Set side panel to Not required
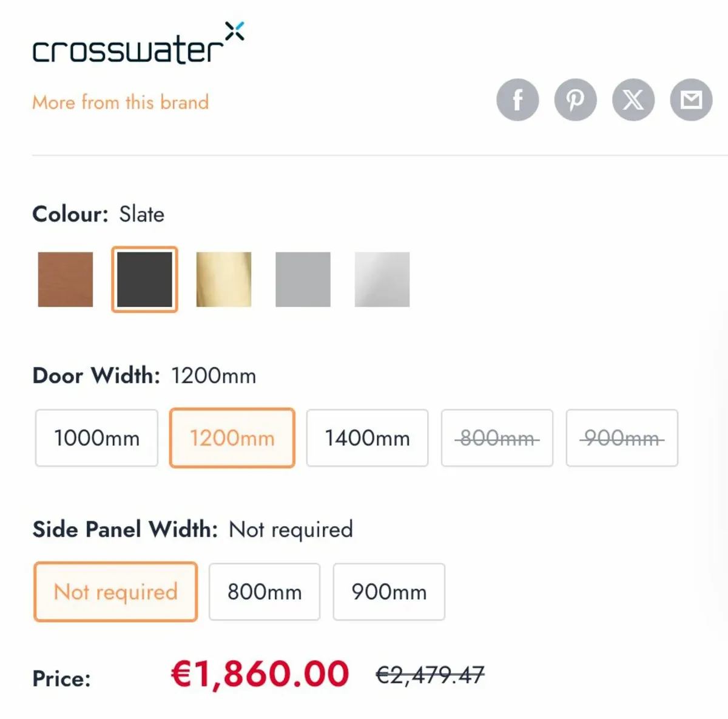 click(x=115, y=592)
